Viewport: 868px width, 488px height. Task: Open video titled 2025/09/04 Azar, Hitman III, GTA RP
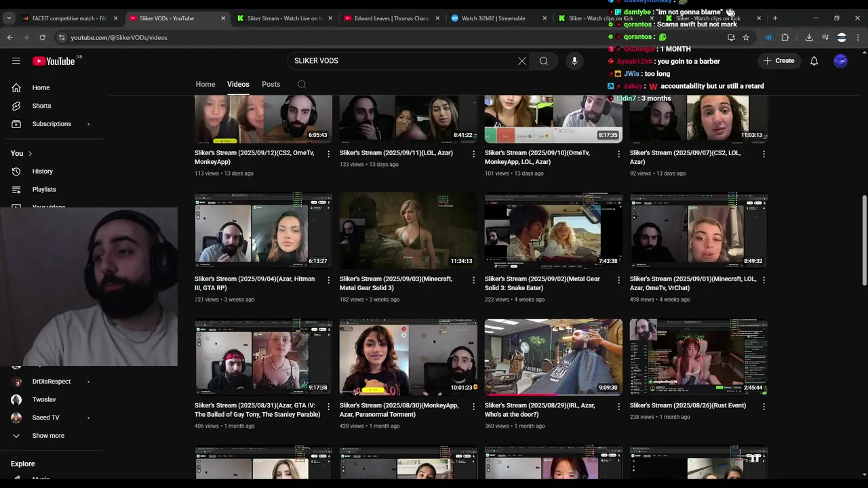click(x=255, y=283)
